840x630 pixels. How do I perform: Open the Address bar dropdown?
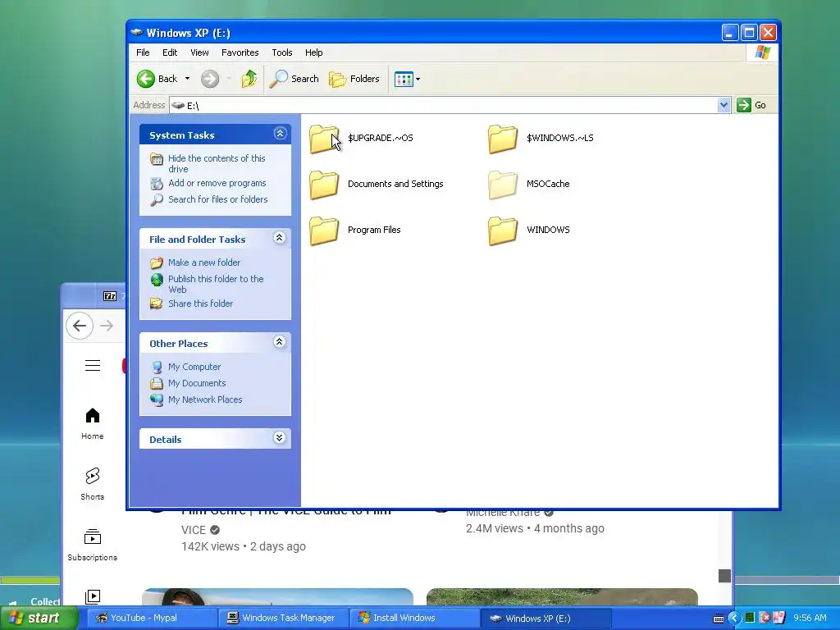click(x=724, y=105)
